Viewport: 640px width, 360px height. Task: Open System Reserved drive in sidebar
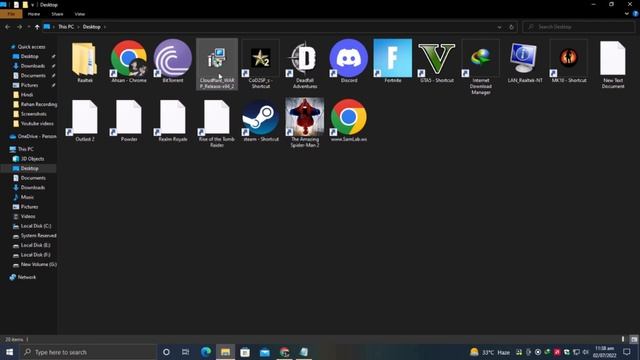pyautogui.click(x=38, y=236)
